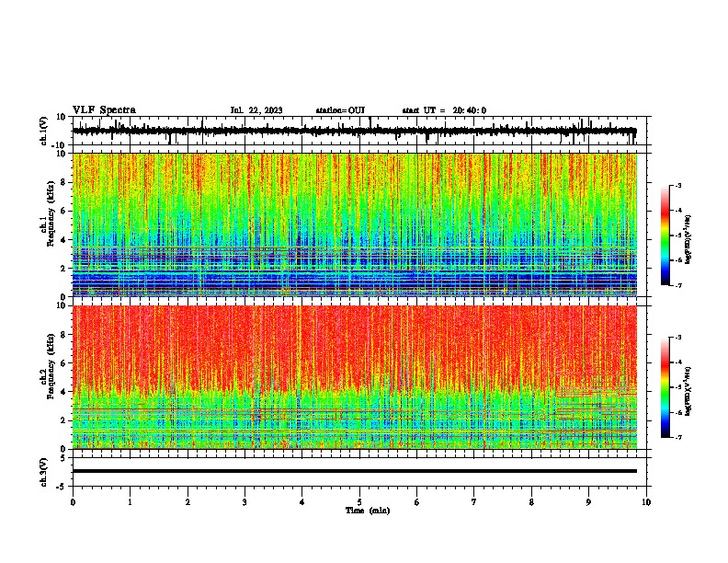Select the ch.2 "Frequency (kHz)" axis label
728x563 pixels.
coord(51,366)
